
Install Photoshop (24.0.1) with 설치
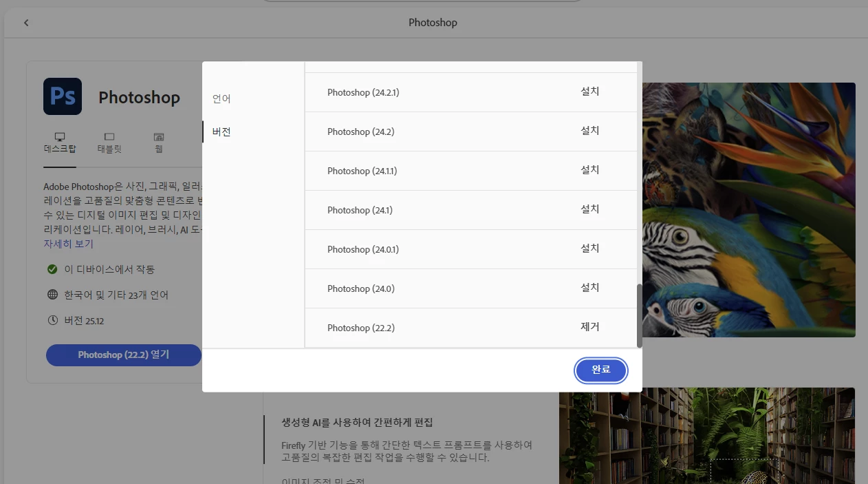pyautogui.click(x=590, y=248)
